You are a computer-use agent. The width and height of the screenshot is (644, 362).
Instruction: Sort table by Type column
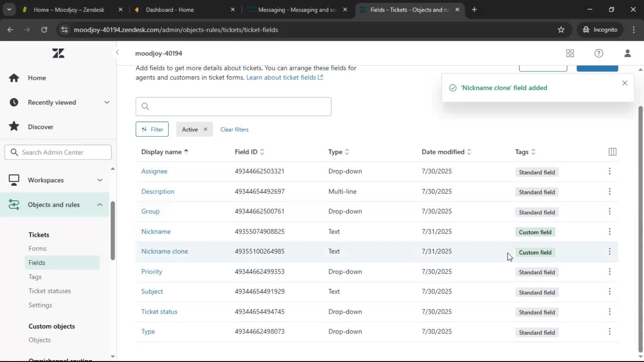(x=339, y=152)
